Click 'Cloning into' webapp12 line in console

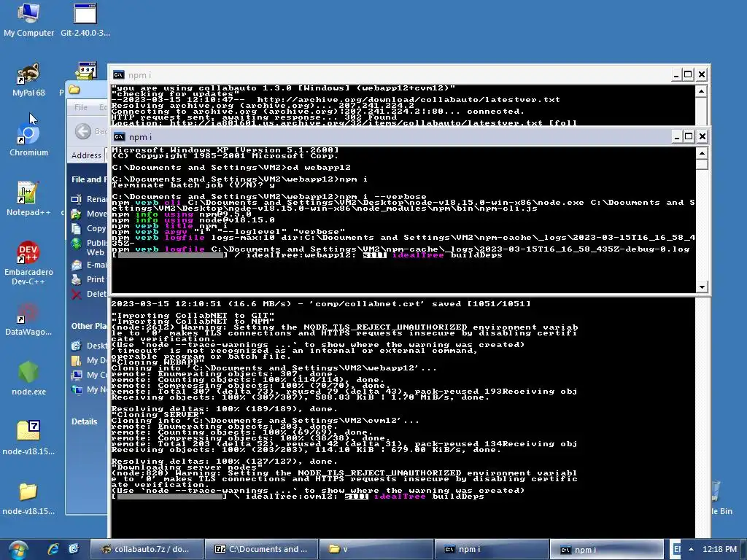coord(274,368)
